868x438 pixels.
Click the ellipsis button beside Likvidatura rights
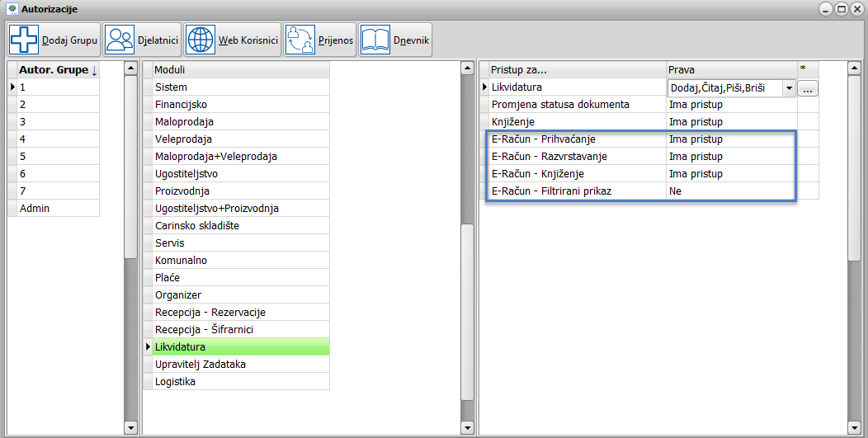click(x=808, y=87)
